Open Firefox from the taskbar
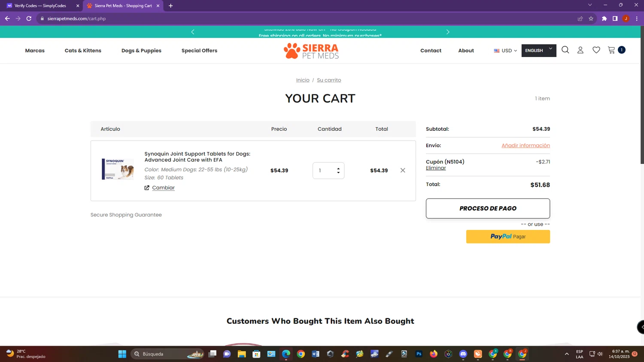644x362 pixels. click(434, 354)
